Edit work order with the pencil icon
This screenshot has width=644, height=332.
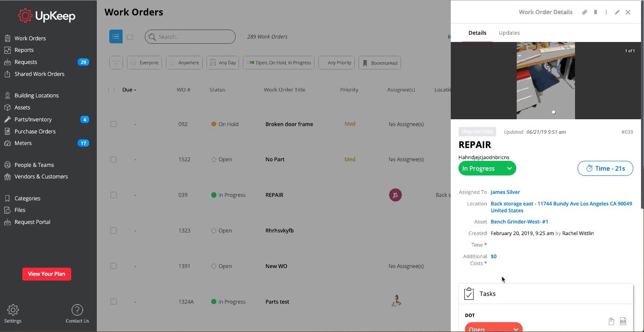pyautogui.click(x=617, y=12)
